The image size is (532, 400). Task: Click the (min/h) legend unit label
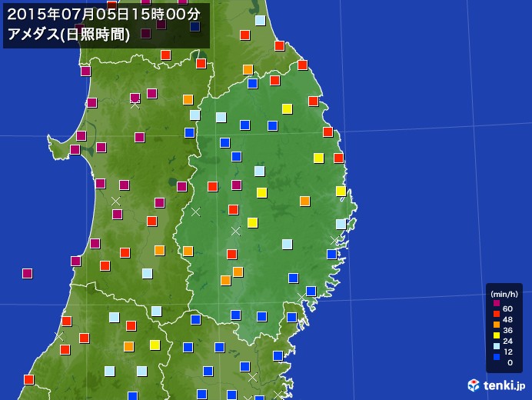[504, 294]
